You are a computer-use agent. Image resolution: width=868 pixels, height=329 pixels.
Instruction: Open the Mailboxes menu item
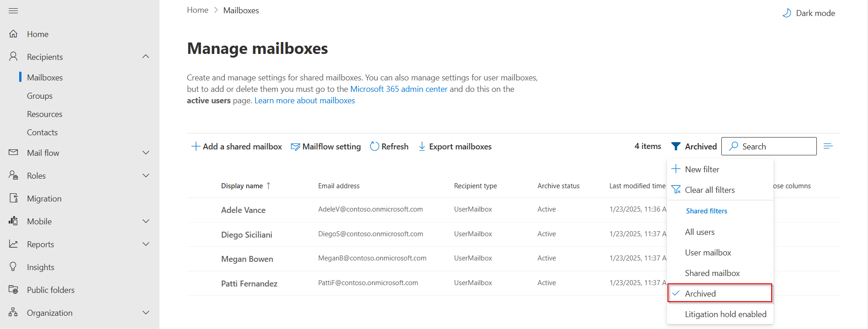45,77
